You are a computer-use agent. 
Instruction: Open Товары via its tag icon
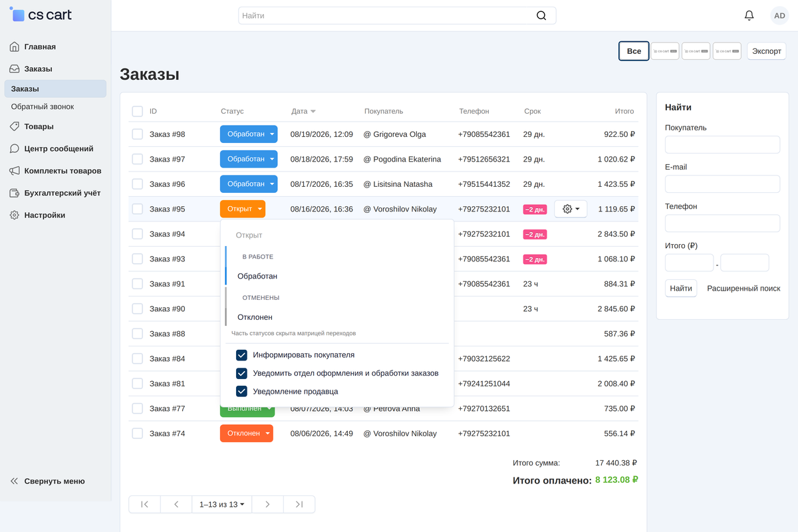tap(15, 126)
